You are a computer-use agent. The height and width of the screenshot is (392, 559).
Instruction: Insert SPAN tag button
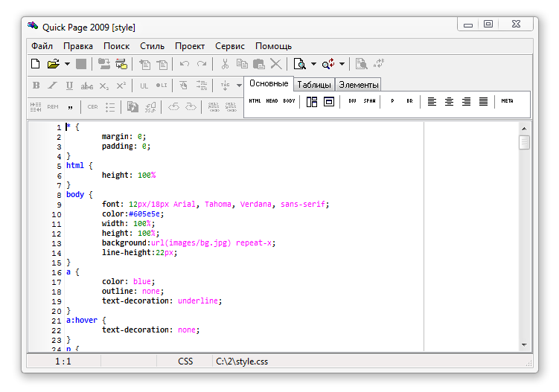point(370,101)
